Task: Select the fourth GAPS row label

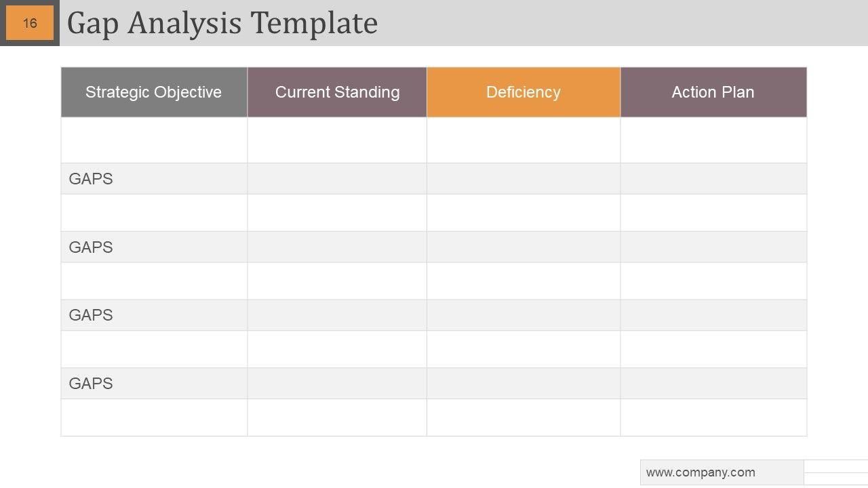Action: pyautogui.click(x=91, y=384)
